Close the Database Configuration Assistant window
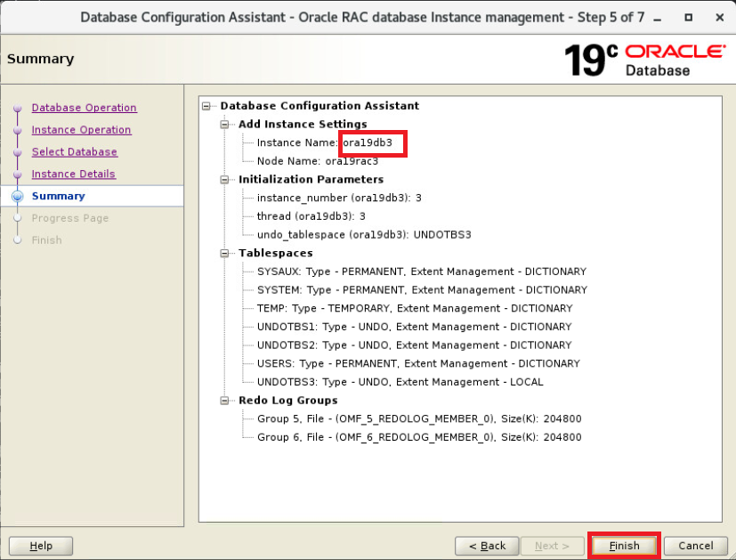 pos(720,18)
